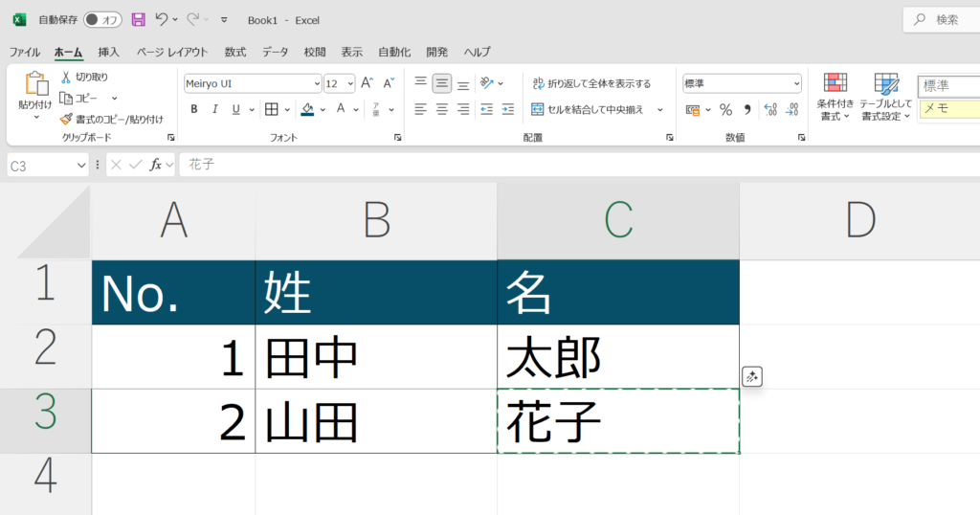Expand the Copy options arrow
Image resolution: width=980 pixels, height=515 pixels.
(115, 99)
